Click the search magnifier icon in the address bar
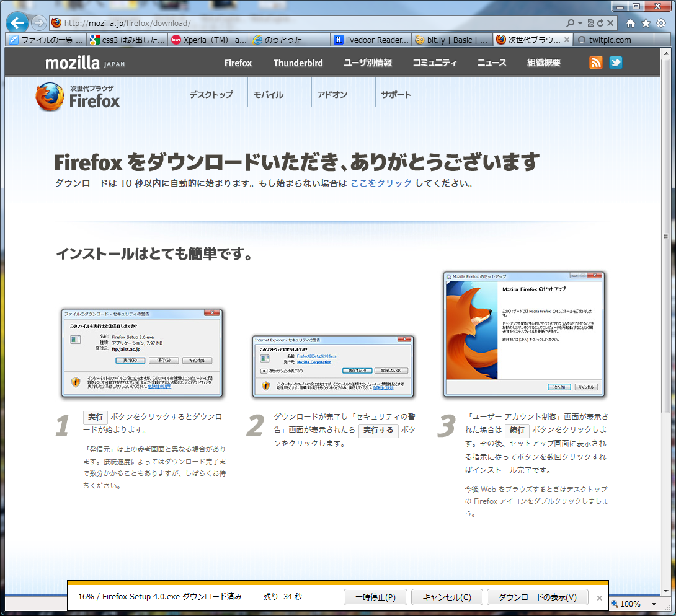The width and height of the screenshot is (676, 616). tap(570, 23)
